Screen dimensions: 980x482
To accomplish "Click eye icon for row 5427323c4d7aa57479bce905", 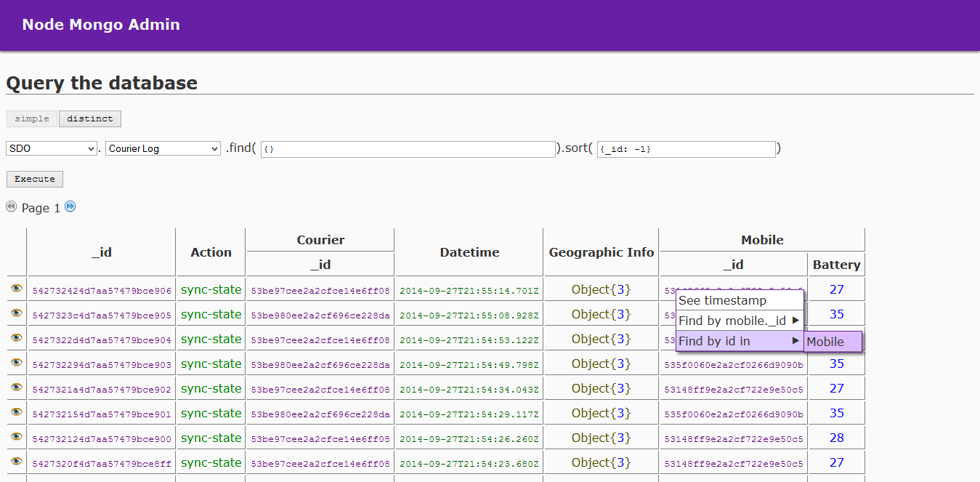I will [x=17, y=313].
